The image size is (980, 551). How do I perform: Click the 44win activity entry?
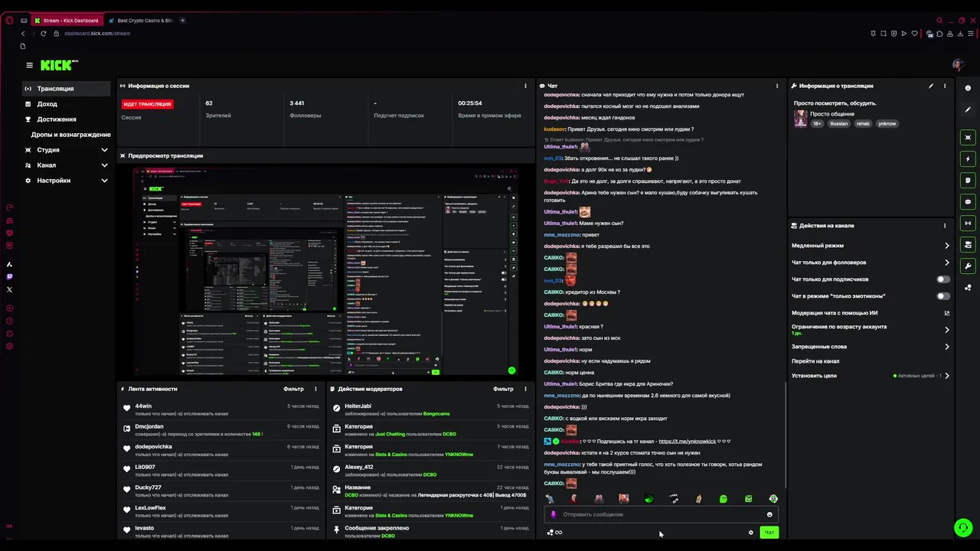(x=221, y=409)
